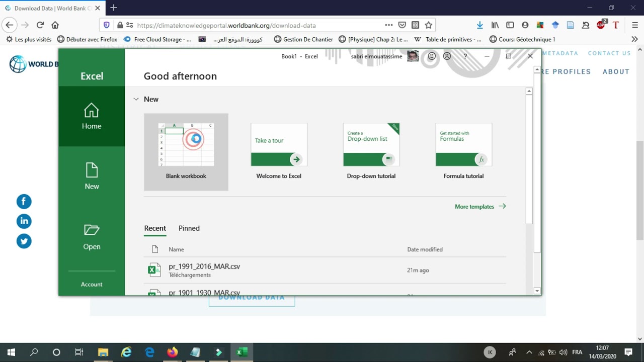Click CONTACT US on World Bank page
This screenshot has width=644, height=362.
click(609, 53)
